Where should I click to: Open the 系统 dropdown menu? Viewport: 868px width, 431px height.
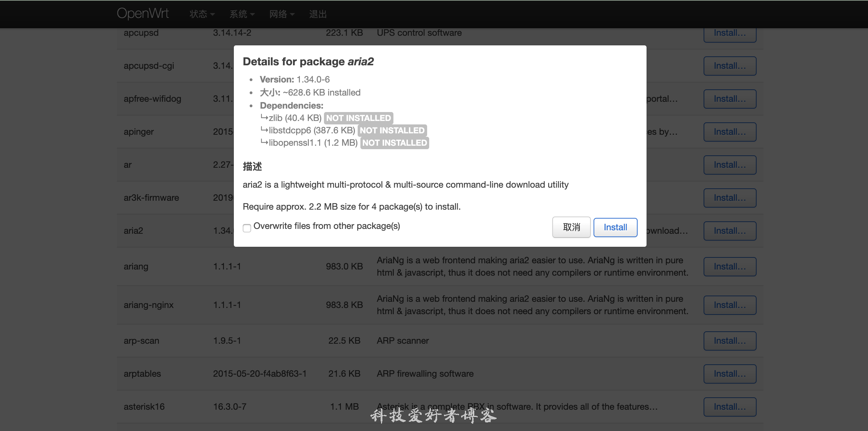pos(242,14)
